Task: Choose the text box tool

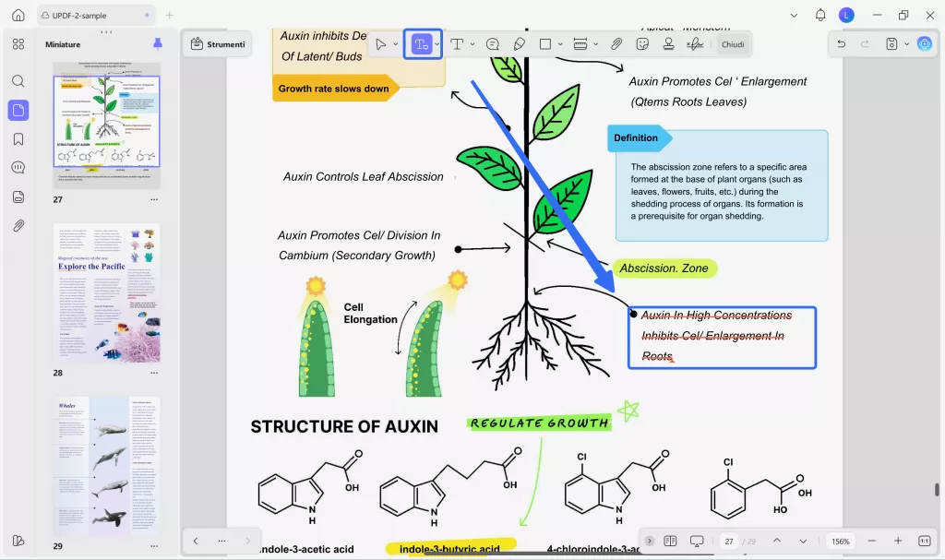Action: 457,44
